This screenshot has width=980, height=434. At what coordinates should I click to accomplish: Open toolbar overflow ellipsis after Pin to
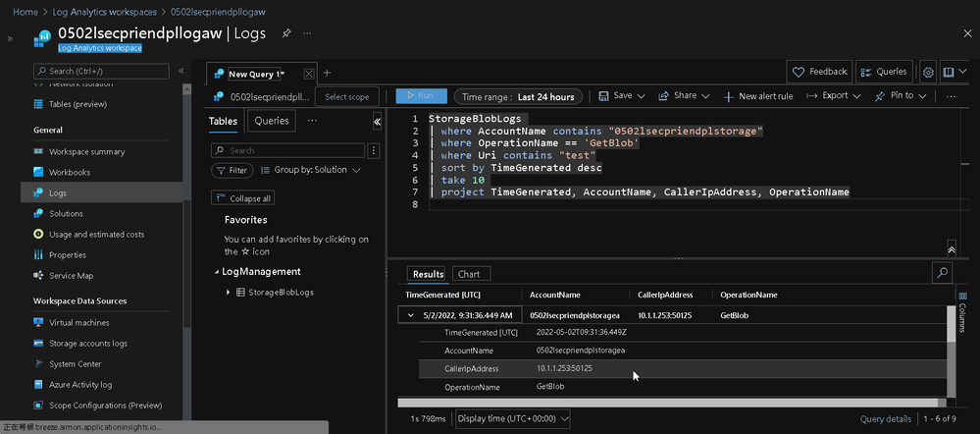point(952,96)
